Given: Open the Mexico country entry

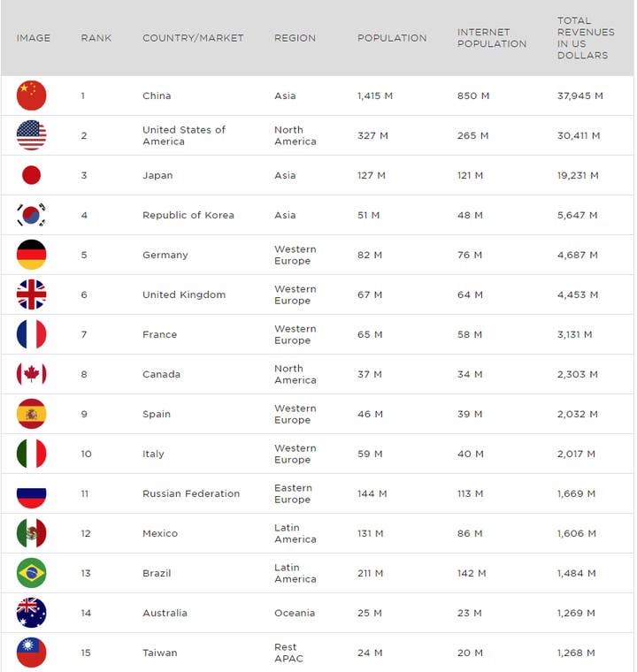Looking at the screenshot, I should click(x=160, y=533).
